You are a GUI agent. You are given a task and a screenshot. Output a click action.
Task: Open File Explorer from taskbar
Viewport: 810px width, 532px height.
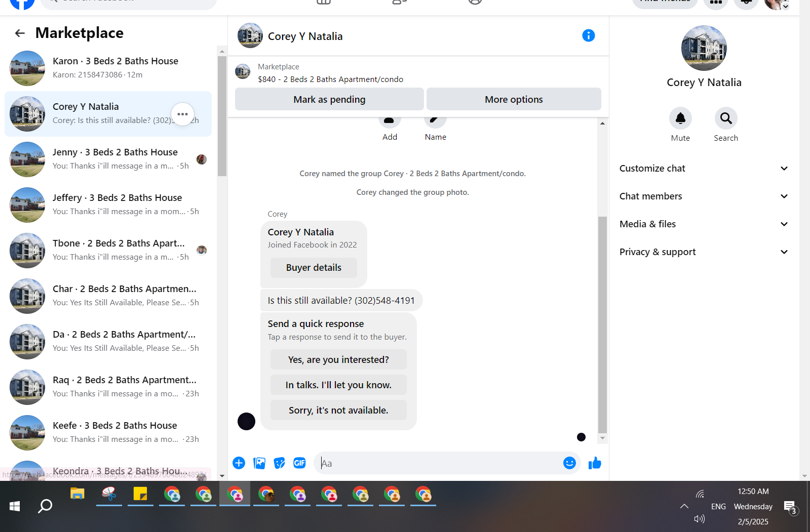tap(77, 495)
